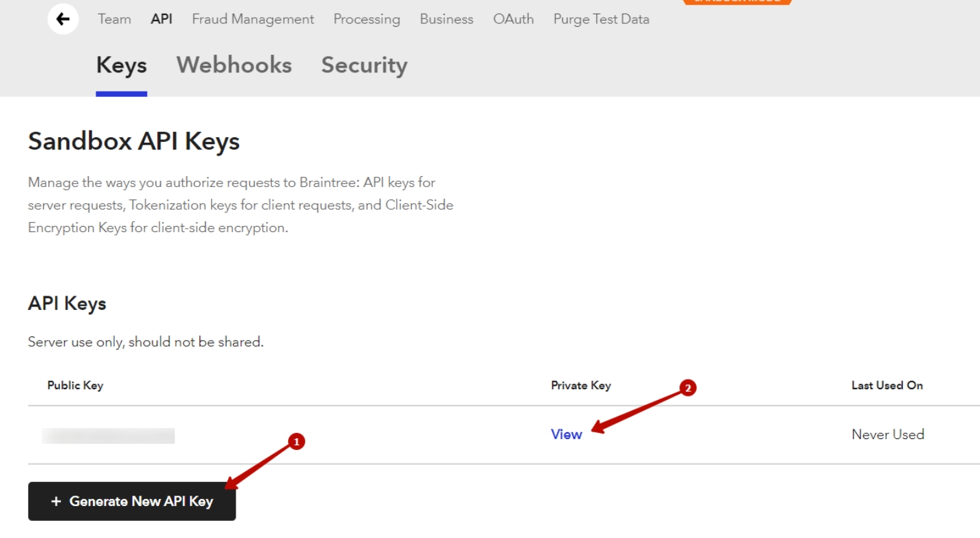Click the red annotation marker numbered 1
Screen dimensions: 980x538
click(296, 442)
